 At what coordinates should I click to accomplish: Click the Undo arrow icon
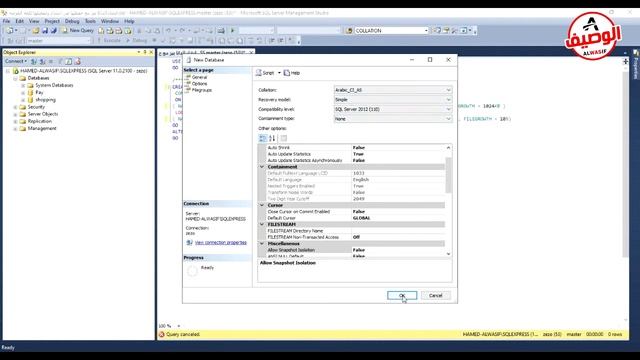tap(168, 31)
